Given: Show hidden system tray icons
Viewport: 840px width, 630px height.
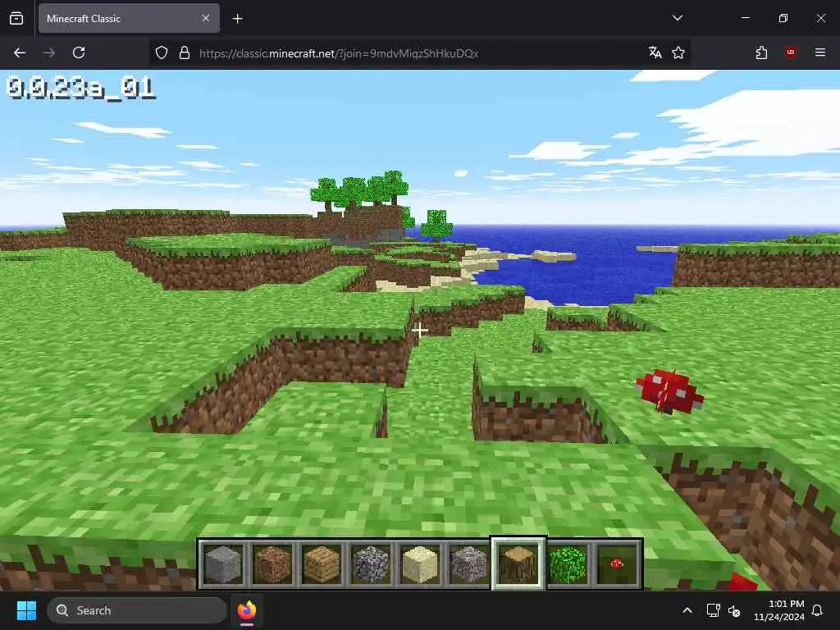Looking at the screenshot, I should tap(687, 610).
